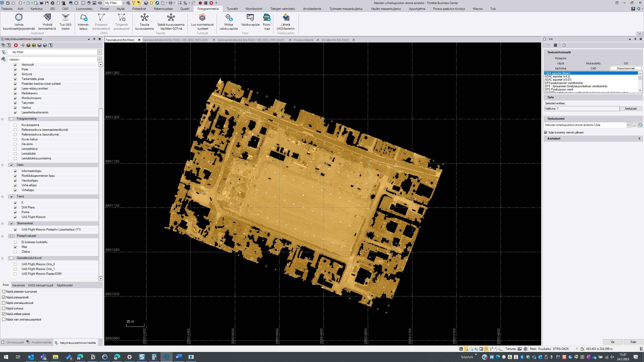Click red delete filter icon in view filter toolbar
The width and height of the screenshot is (644, 362).
point(16,45)
